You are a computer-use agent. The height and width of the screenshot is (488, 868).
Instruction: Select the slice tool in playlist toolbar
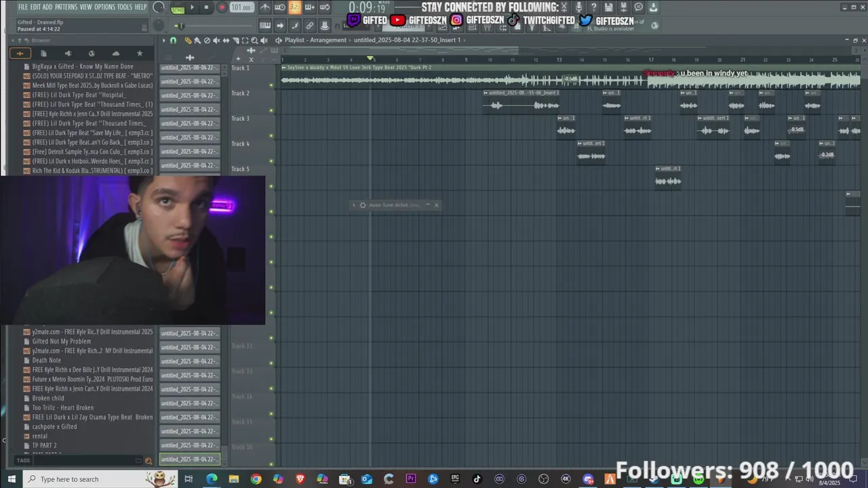coord(236,41)
